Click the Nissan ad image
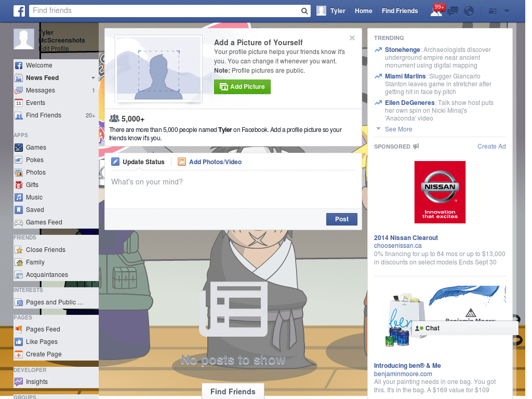Viewport: 532px width, 399px height. pyautogui.click(x=440, y=192)
